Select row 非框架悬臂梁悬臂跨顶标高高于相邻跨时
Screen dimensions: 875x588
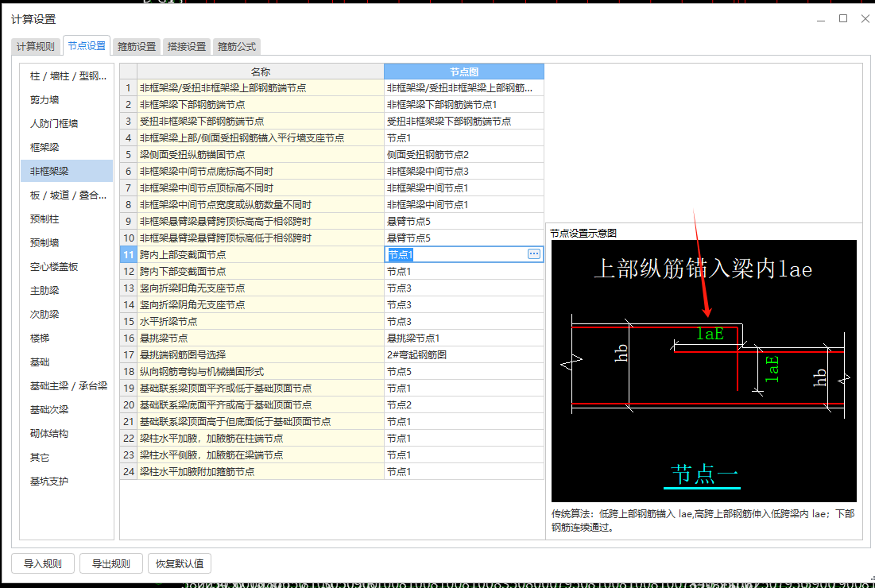pos(261,222)
